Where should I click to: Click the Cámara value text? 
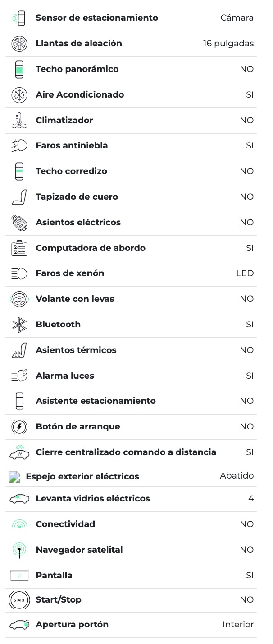click(x=237, y=18)
